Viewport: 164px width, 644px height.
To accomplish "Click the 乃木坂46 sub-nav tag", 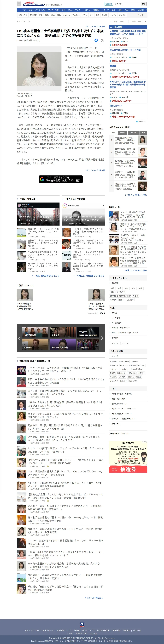I will click(76, 15).
